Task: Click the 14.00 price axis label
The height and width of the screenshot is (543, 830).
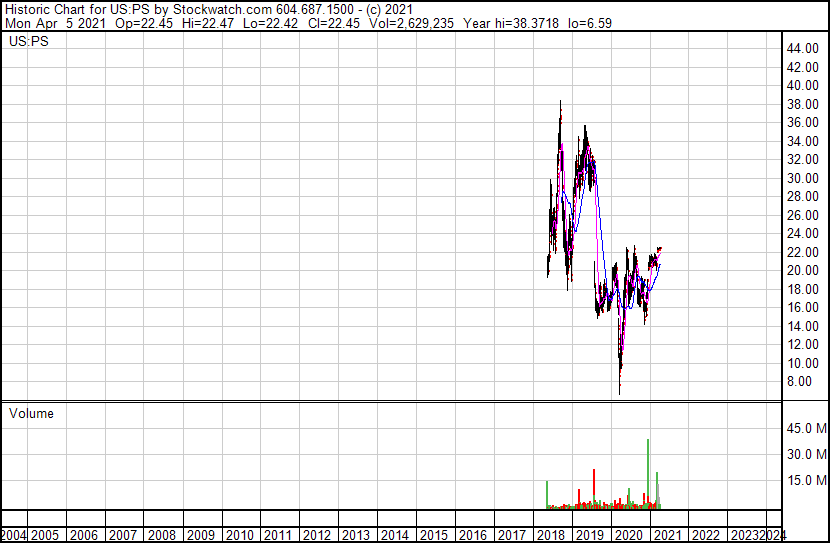Action: coord(803,326)
